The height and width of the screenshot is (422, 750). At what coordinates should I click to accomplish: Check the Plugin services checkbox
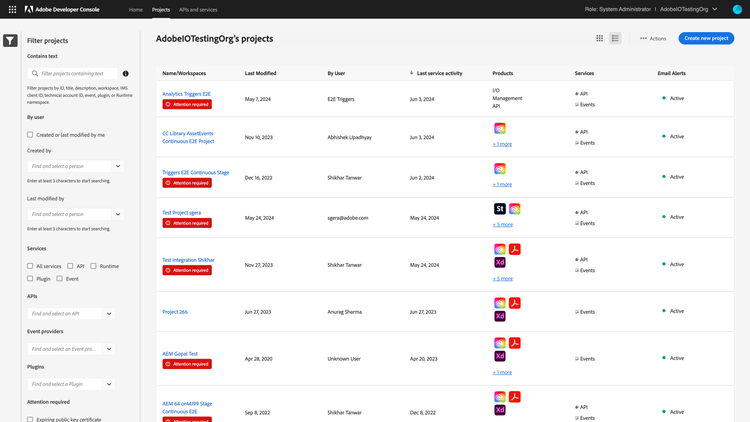tap(30, 278)
